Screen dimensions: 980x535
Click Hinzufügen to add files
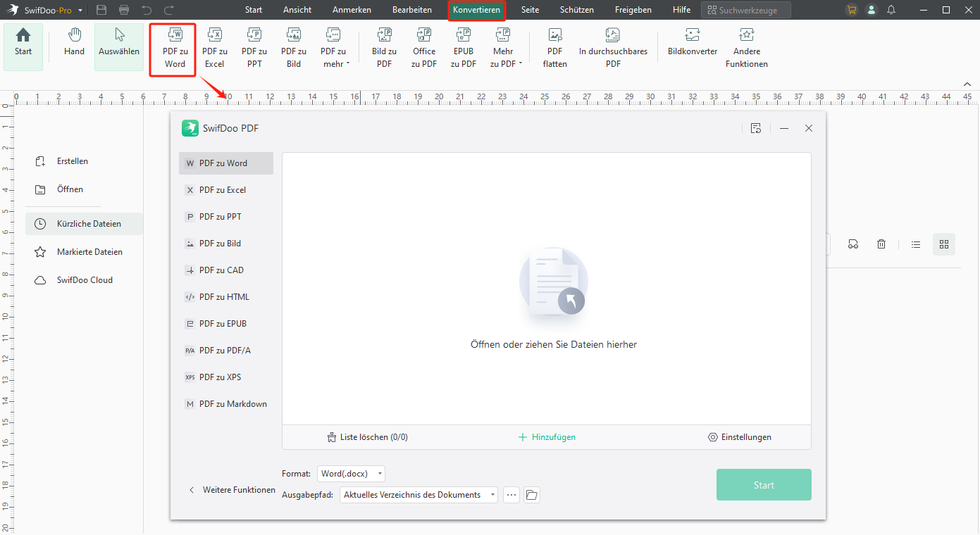click(547, 437)
